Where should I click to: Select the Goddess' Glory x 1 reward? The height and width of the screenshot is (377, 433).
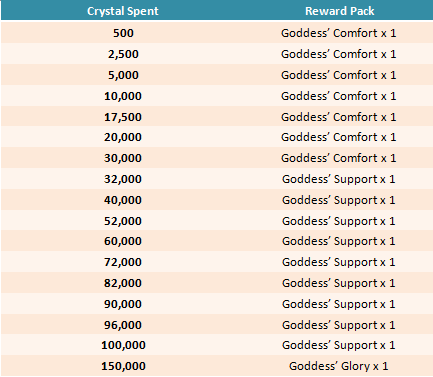click(339, 366)
